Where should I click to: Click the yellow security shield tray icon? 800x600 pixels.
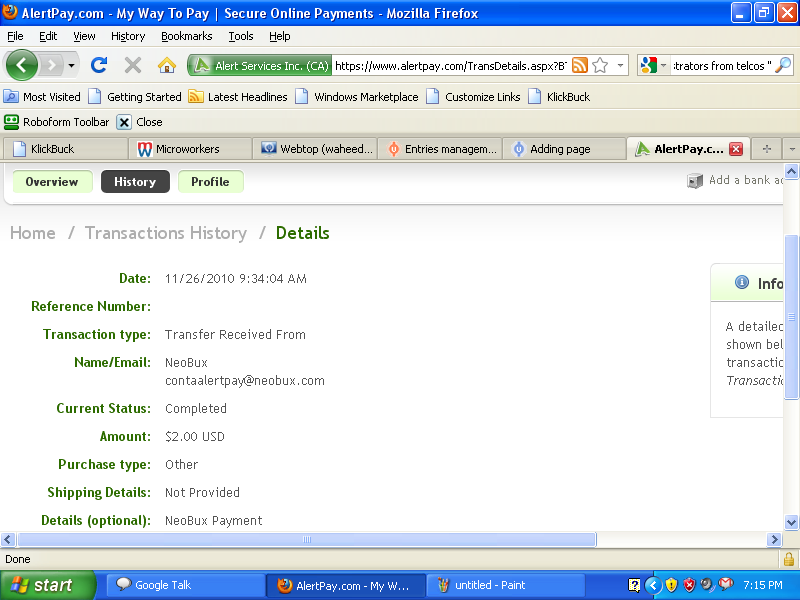pos(671,585)
